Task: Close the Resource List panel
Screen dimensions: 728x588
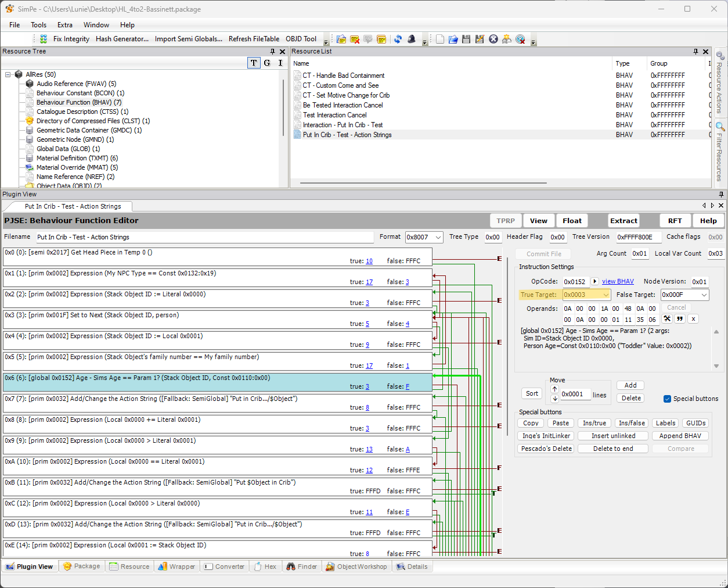Action: (705, 52)
